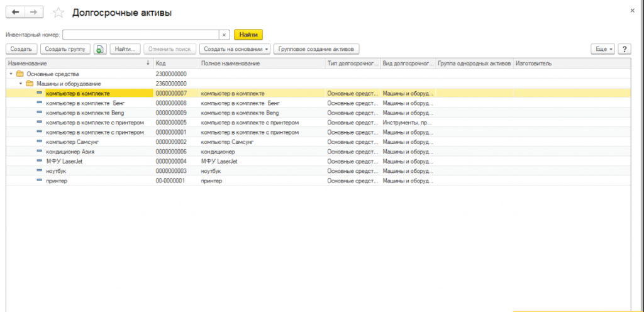644x312 pixels.
Task: Select the МФУ LaserJet row
Action: click(64, 161)
